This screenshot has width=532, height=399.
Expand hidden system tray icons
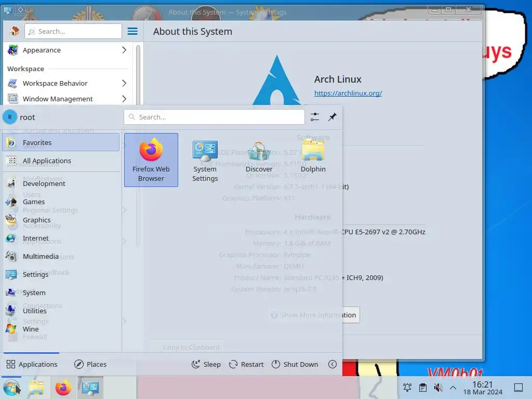click(453, 388)
